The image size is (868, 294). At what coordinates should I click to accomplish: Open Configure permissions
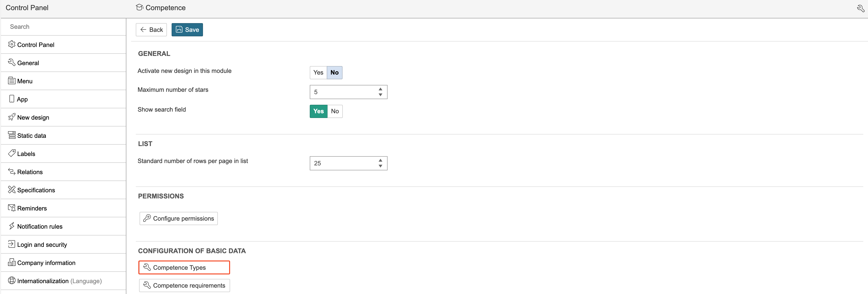pos(179,218)
